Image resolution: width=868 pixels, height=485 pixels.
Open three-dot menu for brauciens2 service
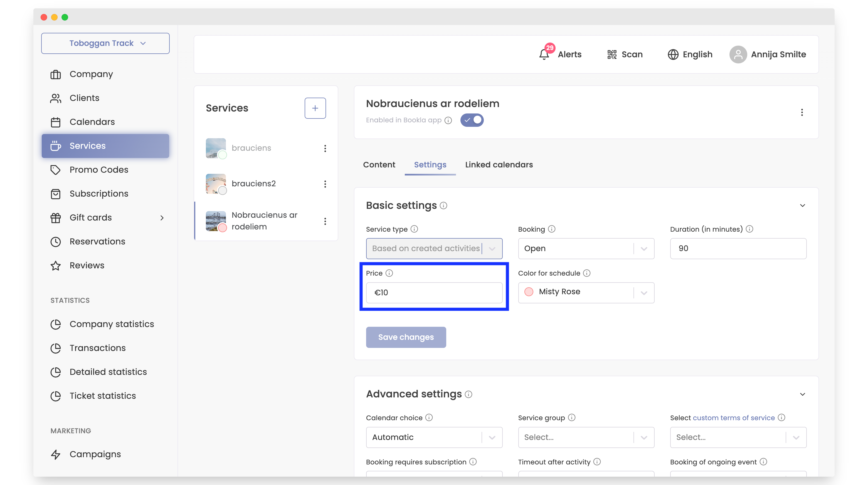point(325,184)
